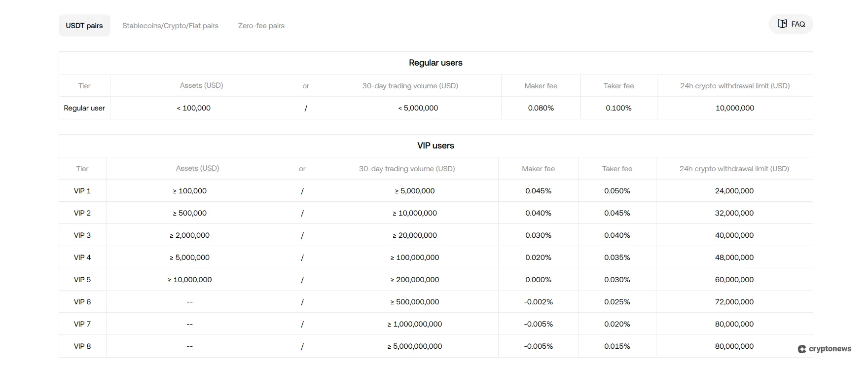Click the 72,000,000 withdrawal limit for VIP 6
Viewport: 868px width, 368px height.
734,302
